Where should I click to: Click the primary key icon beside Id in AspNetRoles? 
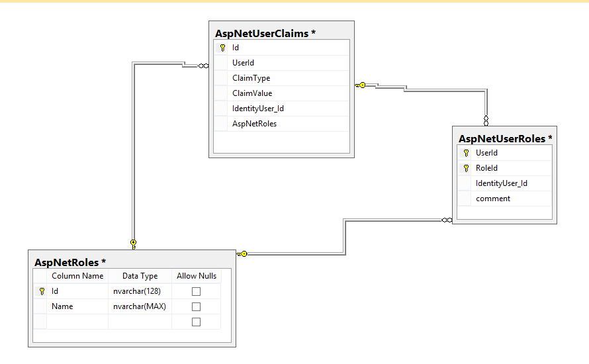pyautogui.click(x=41, y=291)
